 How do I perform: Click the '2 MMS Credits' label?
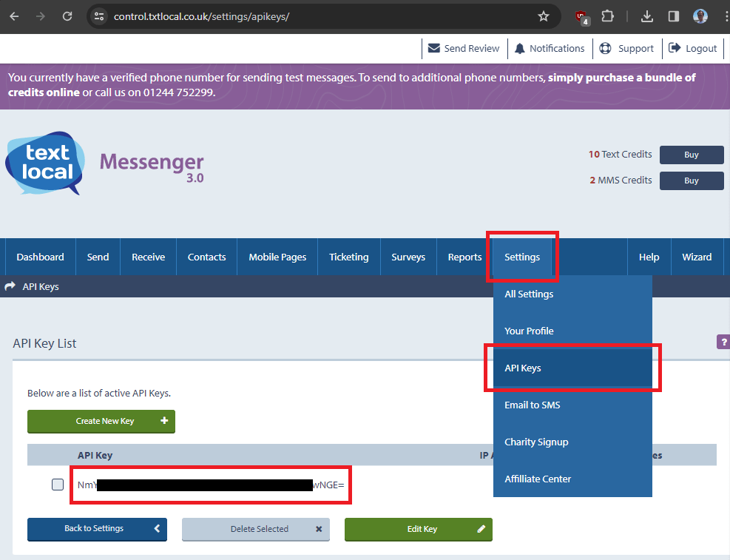click(x=621, y=181)
